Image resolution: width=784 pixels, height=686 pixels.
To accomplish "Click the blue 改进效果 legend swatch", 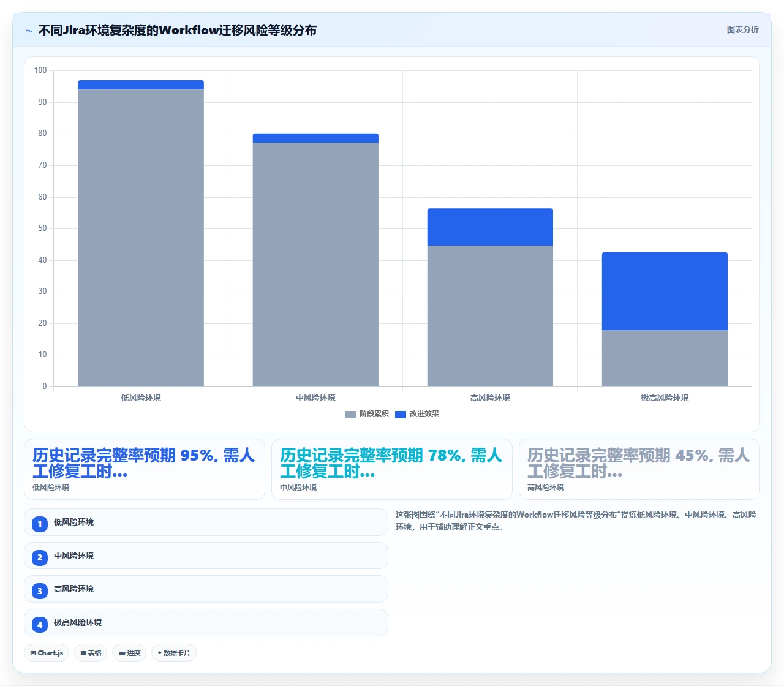I will (401, 415).
